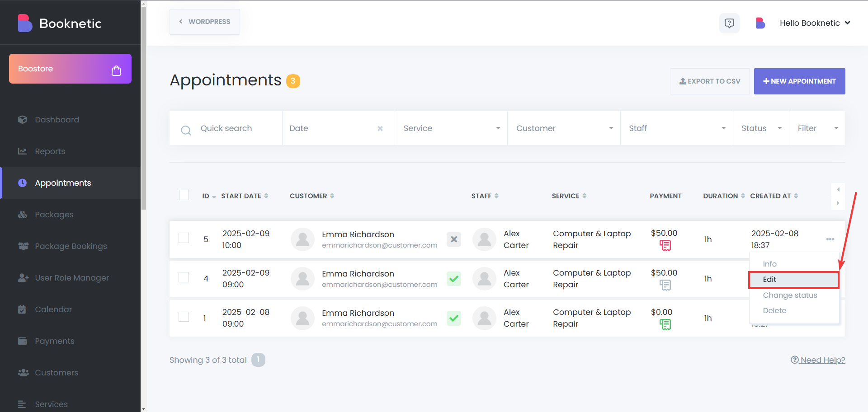The width and height of the screenshot is (868, 412).
Task: Click the Appointments clock icon
Action: (22, 183)
